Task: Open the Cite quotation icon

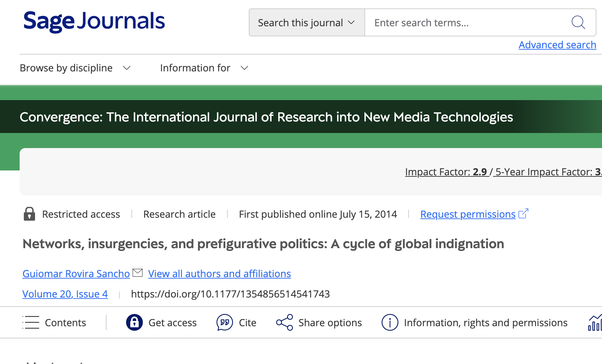Action: (224, 322)
